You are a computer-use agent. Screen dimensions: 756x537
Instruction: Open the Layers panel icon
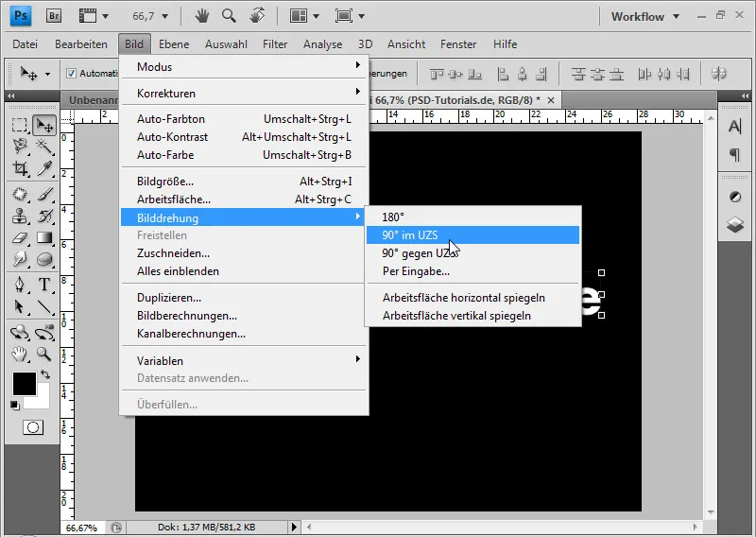735,225
